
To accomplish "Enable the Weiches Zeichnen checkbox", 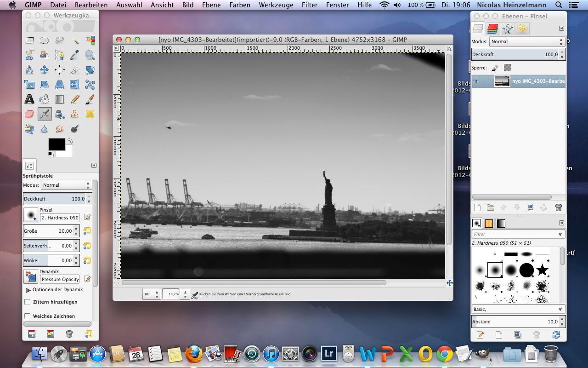I will pos(27,316).
